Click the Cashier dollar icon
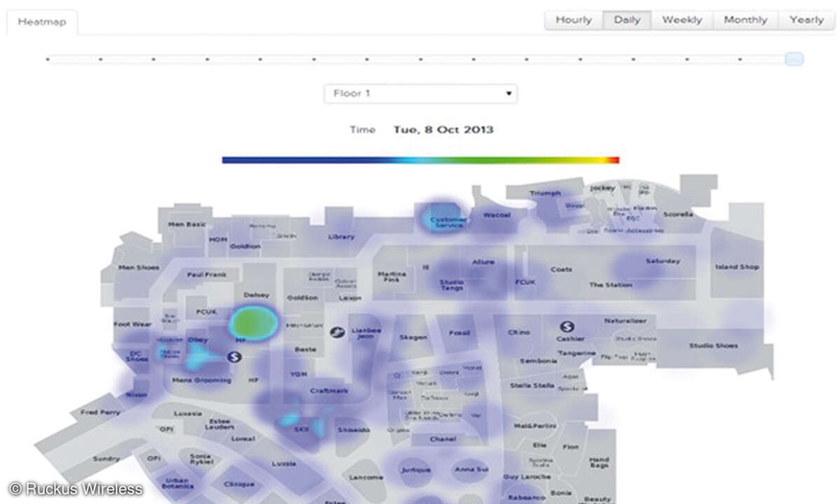The image size is (840, 504). (x=567, y=325)
